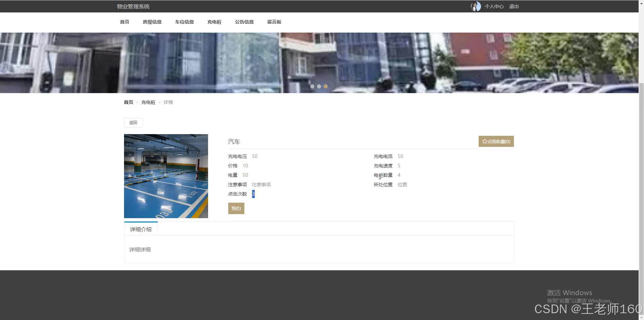The image size is (644, 320).
Task: Click the 汽车 title text
Action: pos(234,142)
